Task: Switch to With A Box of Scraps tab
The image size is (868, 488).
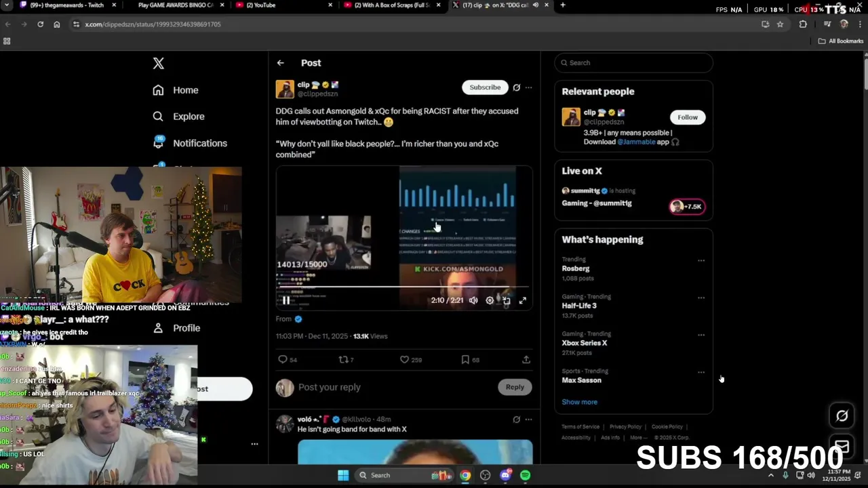Action: tap(392, 5)
